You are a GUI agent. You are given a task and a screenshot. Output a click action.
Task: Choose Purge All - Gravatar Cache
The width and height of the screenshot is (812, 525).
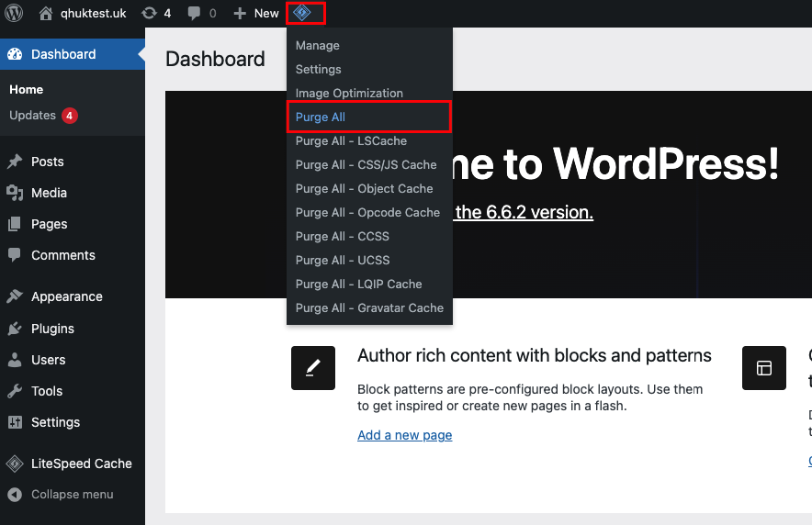369,307
